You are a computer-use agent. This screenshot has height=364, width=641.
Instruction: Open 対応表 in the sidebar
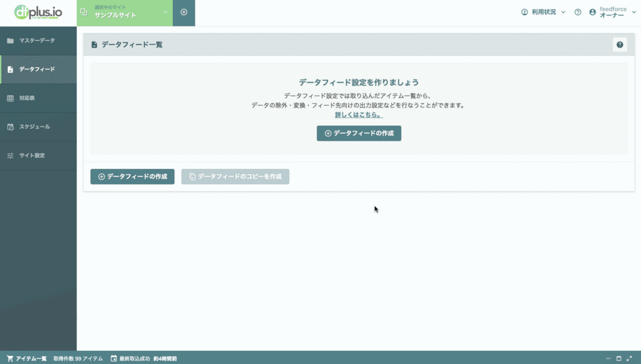(x=38, y=98)
